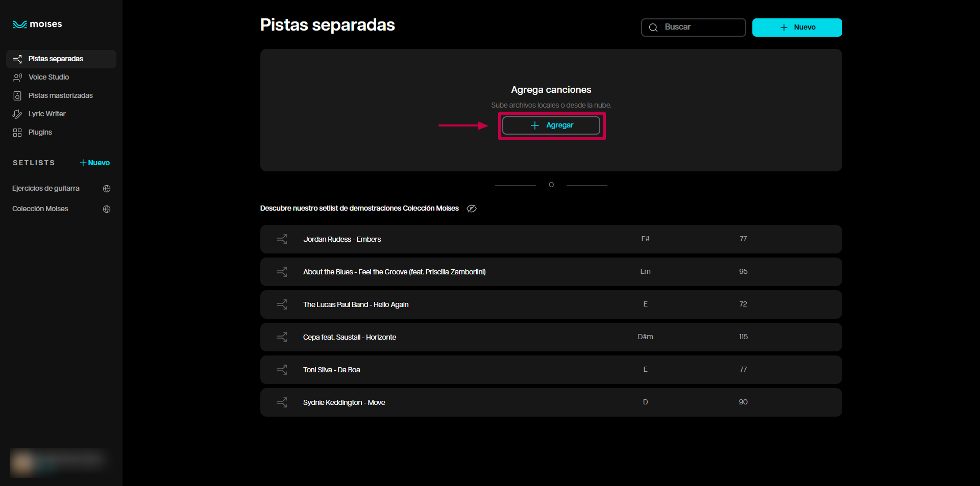This screenshot has width=980, height=486.
Task: Click the split-tracks icon beside Sydnie Keddington - Move
Action: [282, 402]
